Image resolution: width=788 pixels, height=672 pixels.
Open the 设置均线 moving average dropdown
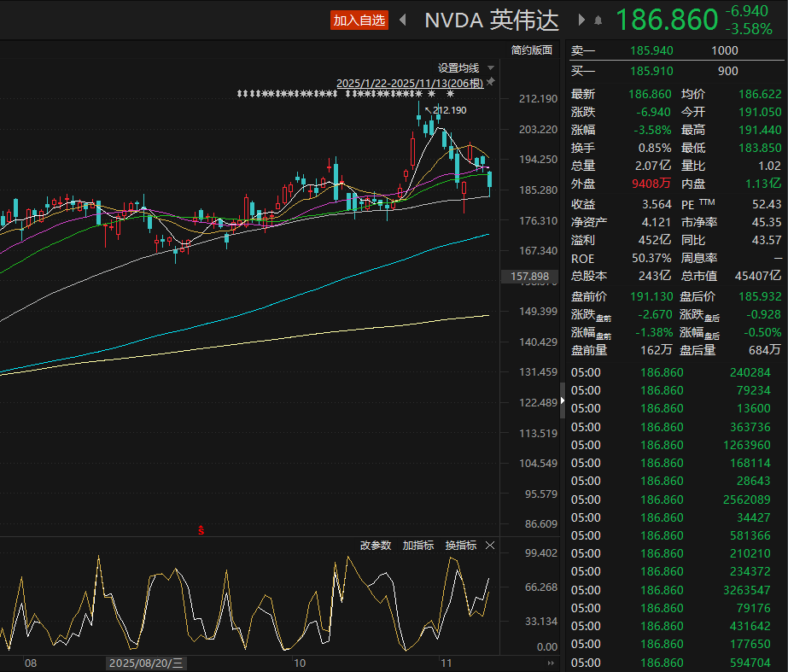[x=464, y=67]
